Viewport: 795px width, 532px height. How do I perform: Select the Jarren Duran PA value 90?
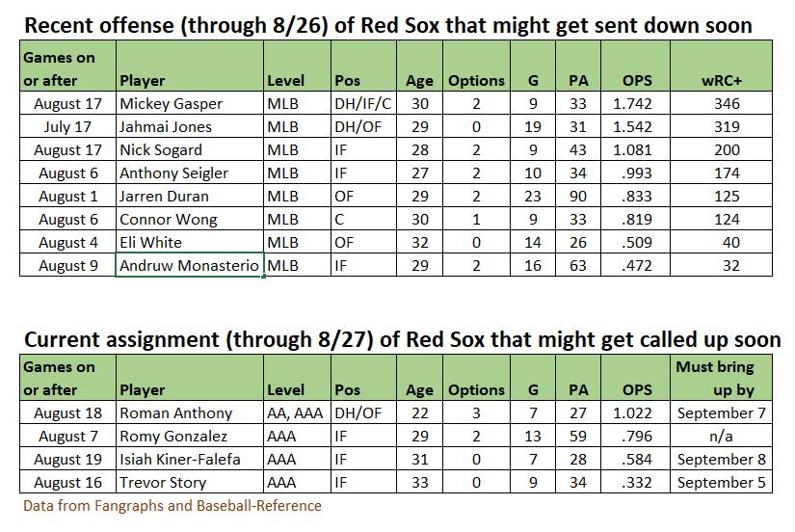pos(578,196)
